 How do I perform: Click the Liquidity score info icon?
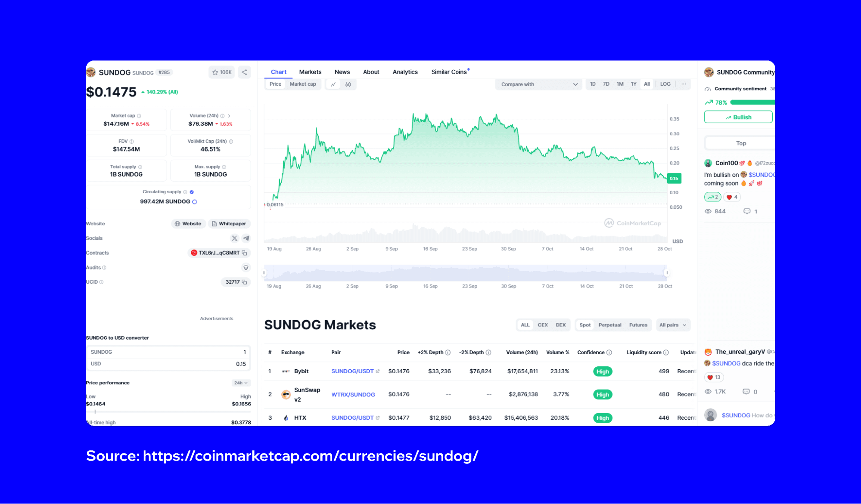(x=666, y=352)
